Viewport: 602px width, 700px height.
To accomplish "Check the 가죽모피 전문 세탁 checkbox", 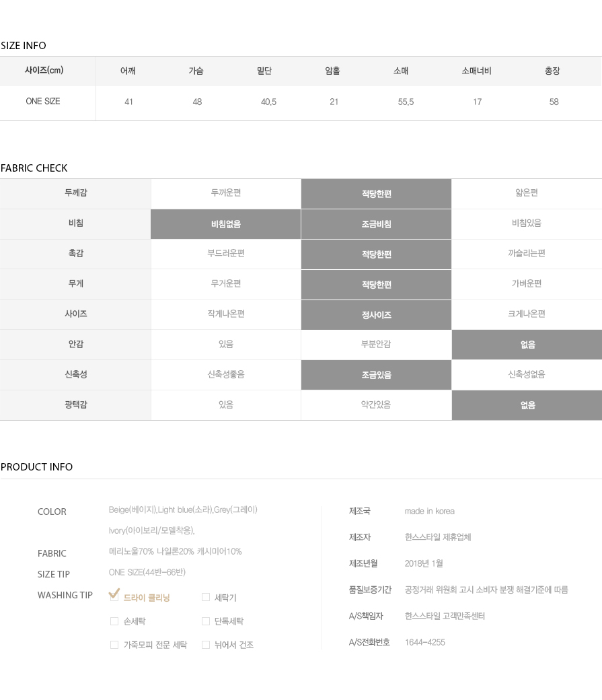I will (x=114, y=645).
